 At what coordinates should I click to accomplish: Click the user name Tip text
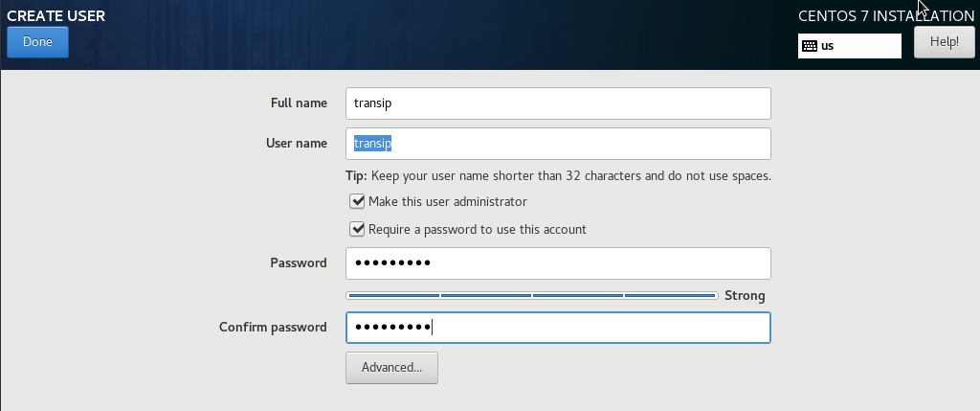(558, 175)
